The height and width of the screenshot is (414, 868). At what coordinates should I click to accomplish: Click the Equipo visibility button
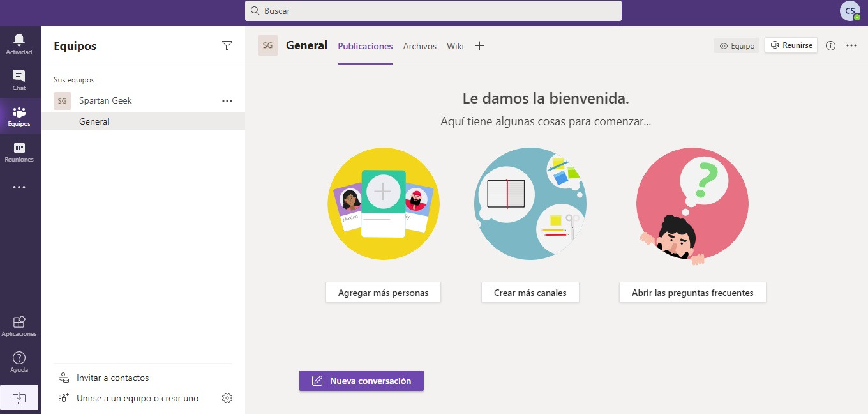tap(737, 45)
